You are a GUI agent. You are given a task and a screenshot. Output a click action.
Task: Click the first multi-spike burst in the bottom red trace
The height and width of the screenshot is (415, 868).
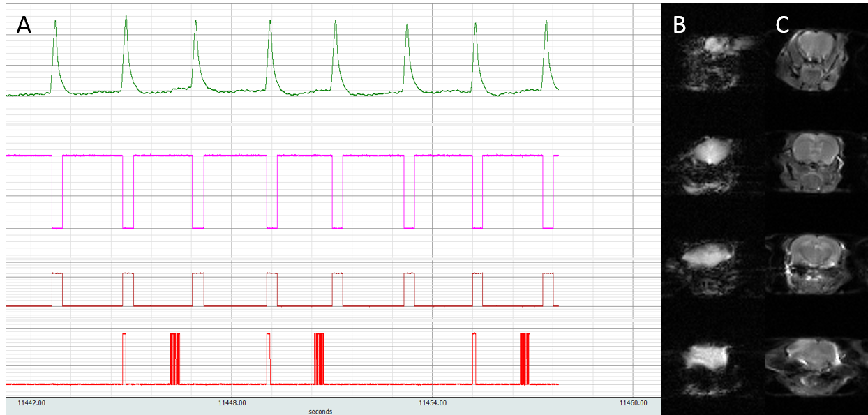click(174, 358)
